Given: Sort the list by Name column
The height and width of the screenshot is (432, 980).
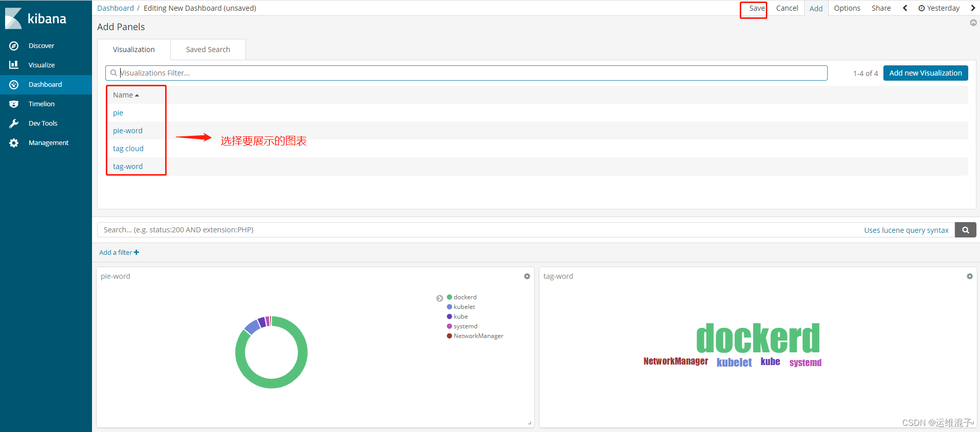Looking at the screenshot, I should pos(126,95).
